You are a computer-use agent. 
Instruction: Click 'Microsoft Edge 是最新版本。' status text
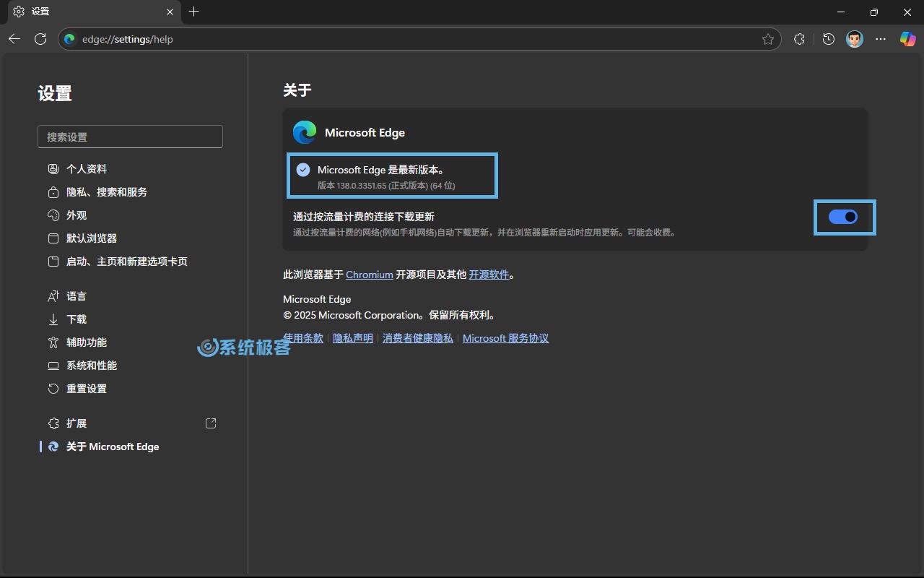point(381,170)
